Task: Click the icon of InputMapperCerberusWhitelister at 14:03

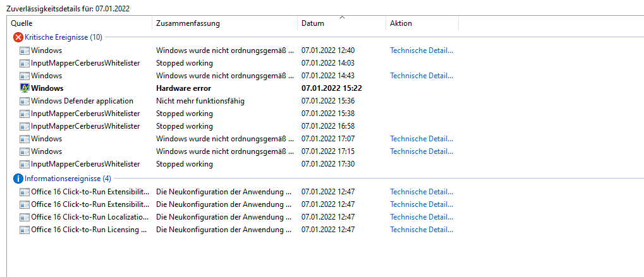Action: [25, 63]
